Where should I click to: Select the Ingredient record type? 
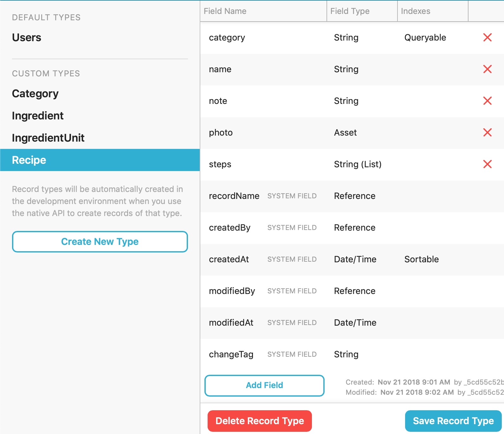pyautogui.click(x=38, y=116)
